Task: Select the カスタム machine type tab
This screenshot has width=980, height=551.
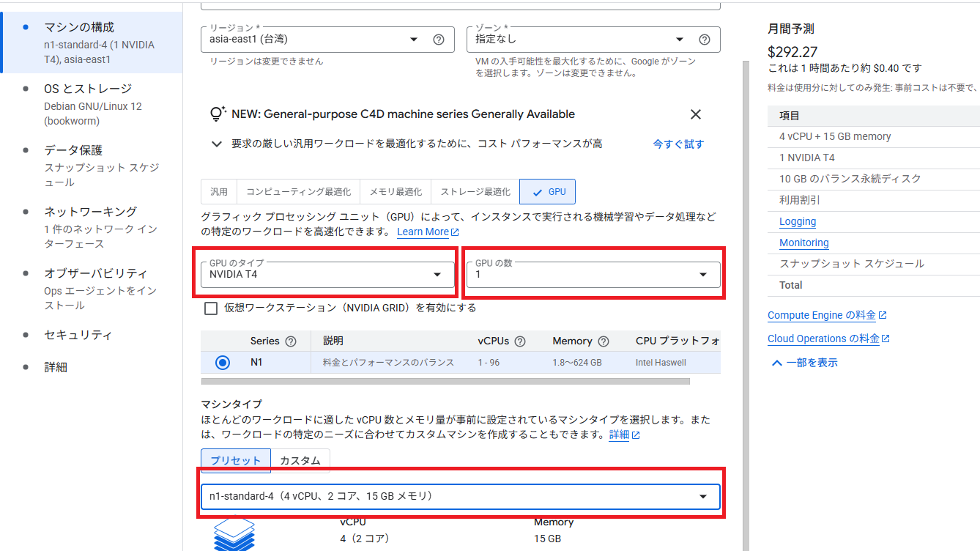Action: (x=300, y=461)
